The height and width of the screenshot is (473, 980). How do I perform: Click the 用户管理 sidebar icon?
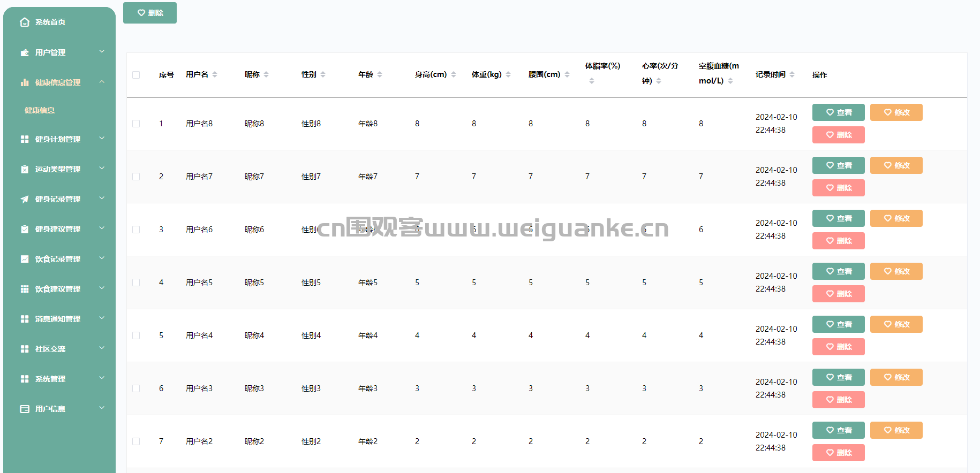pyautogui.click(x=25, y=52)
